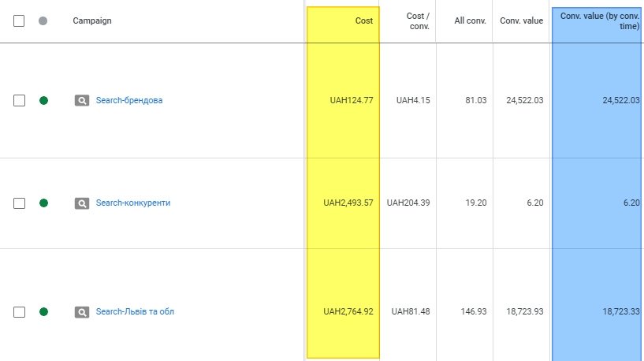The image size is (644, 361).
Task: Open the Search-конкуренти campaign link
Action: 133,203
